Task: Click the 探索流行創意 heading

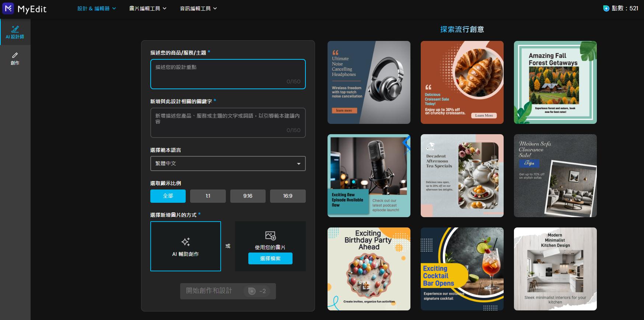Action: (x=462, y=29)
